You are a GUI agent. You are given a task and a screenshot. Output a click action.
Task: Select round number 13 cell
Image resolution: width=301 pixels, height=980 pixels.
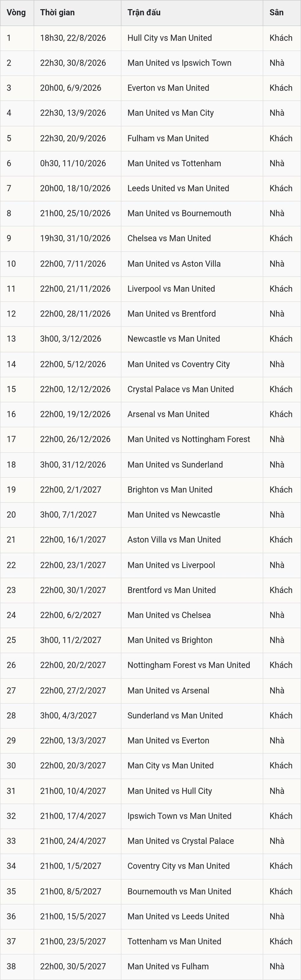coord(17,339)
